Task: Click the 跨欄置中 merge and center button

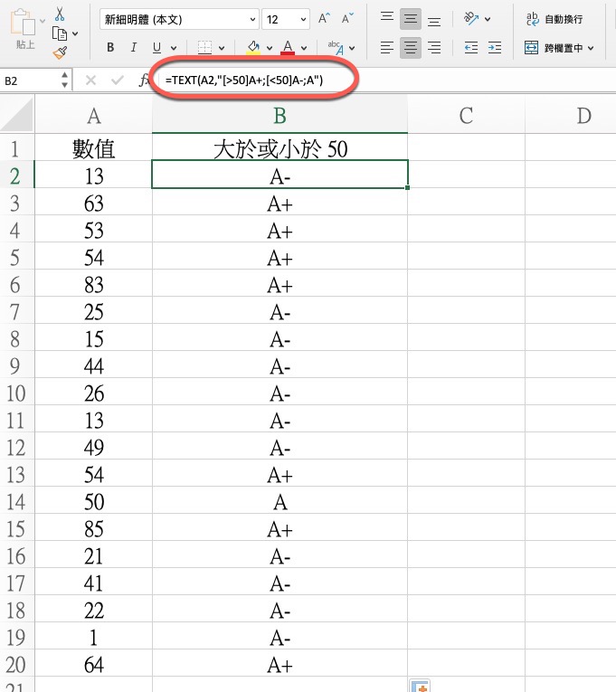Action: [x=554, y=48]
